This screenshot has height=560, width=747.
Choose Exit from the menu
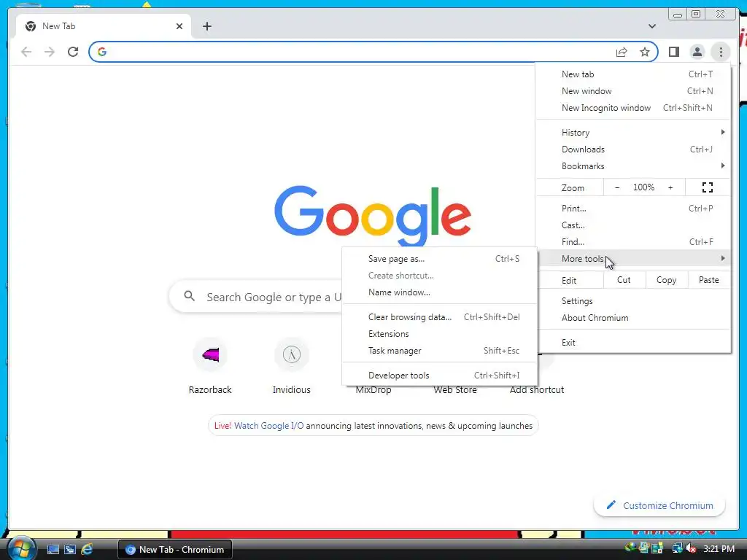coord(634,343)
